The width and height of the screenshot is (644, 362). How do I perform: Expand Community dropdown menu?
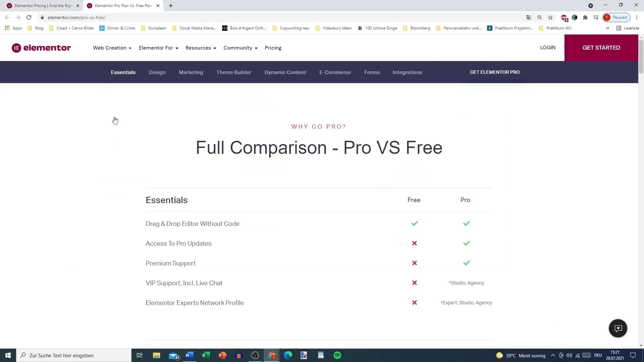[x=240, y=48]
